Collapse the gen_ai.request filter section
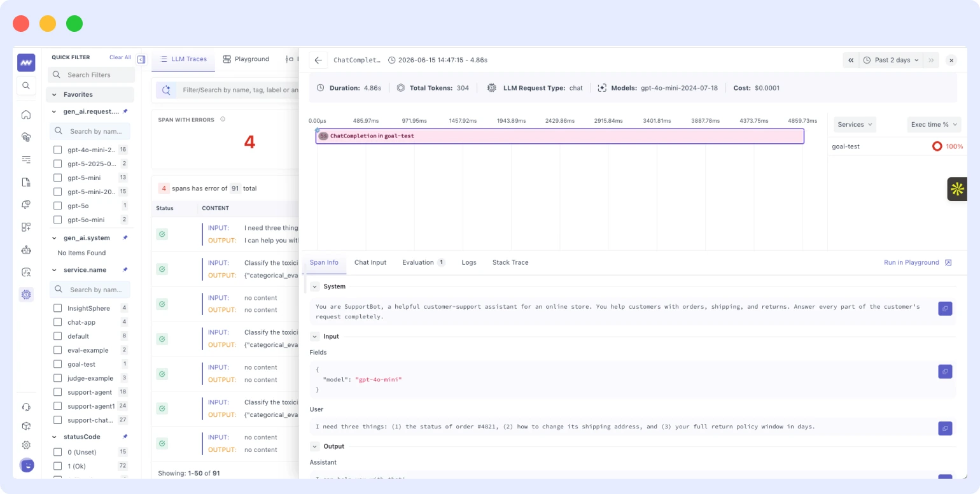Image resolution: width=980 pixels, height=494 pixels. pyautogui.click(x=54, y=111)
